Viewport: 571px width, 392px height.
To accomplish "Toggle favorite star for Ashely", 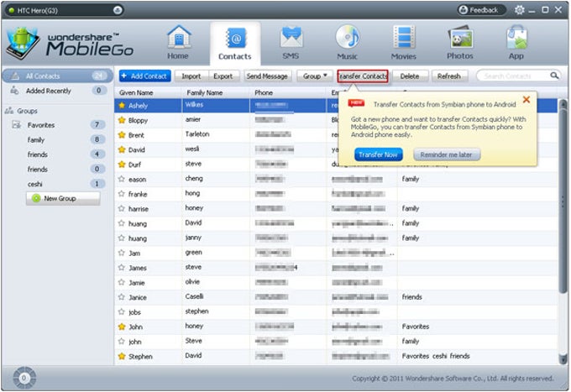I will click(x=122, y=106).
